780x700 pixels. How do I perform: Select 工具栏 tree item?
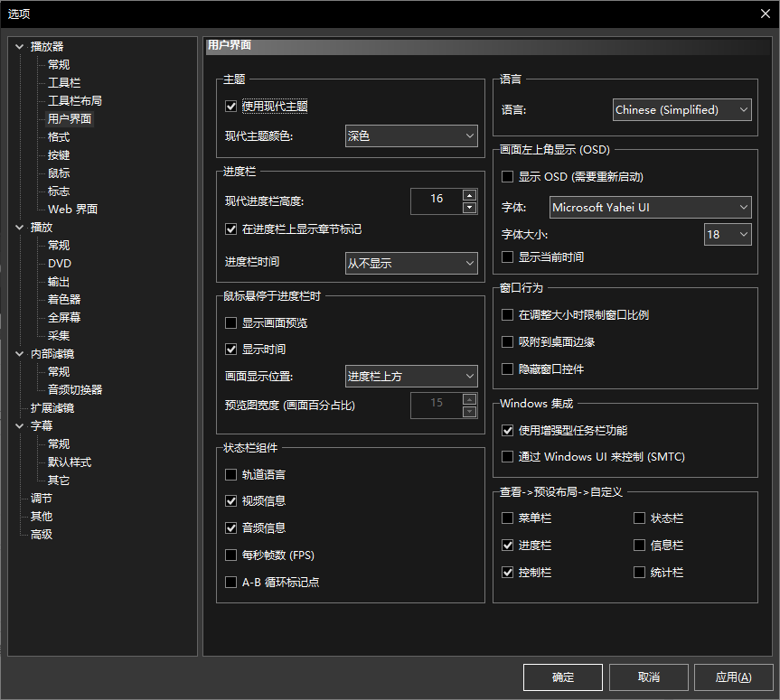pyautogui.click(x=64, y=82)
